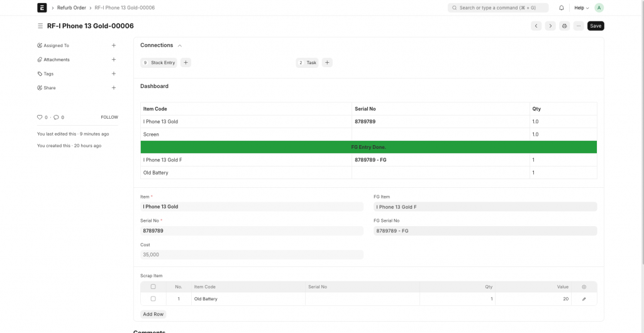This screenshot has width=644, height=333.
Task: Toggle the sidebar hamburger icon
Action: pyautogui.click(x=40, y=26)
